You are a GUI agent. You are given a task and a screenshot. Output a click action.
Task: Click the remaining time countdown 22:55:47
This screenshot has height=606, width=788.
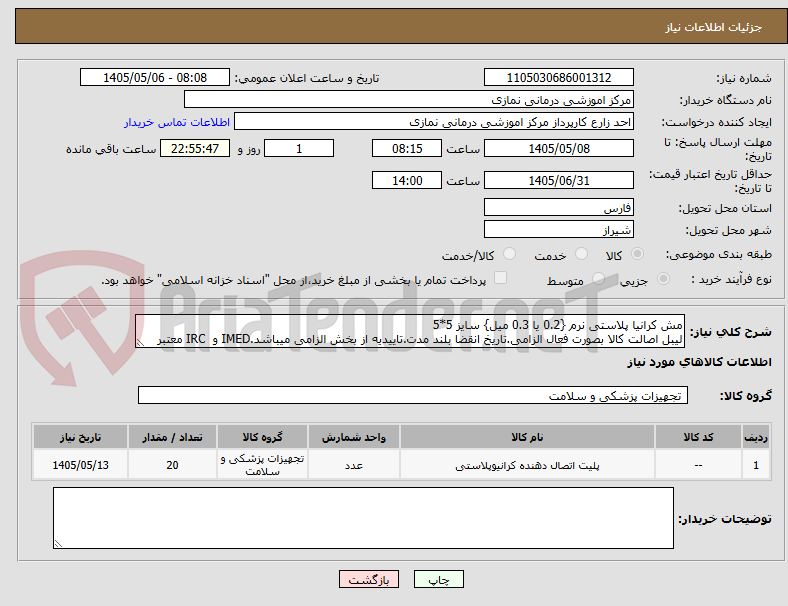tap(195, 149)
